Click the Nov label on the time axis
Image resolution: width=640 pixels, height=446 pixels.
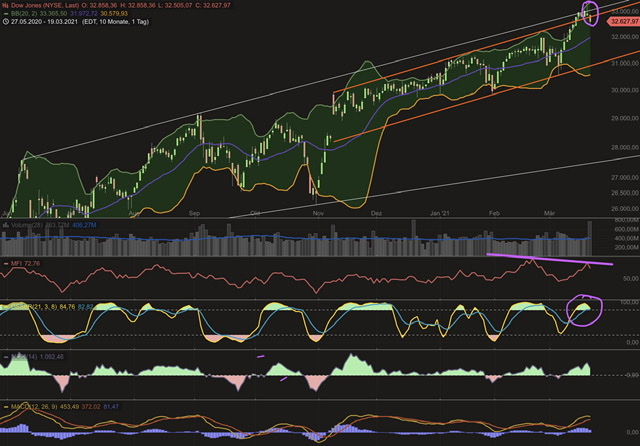click(318, 213)
